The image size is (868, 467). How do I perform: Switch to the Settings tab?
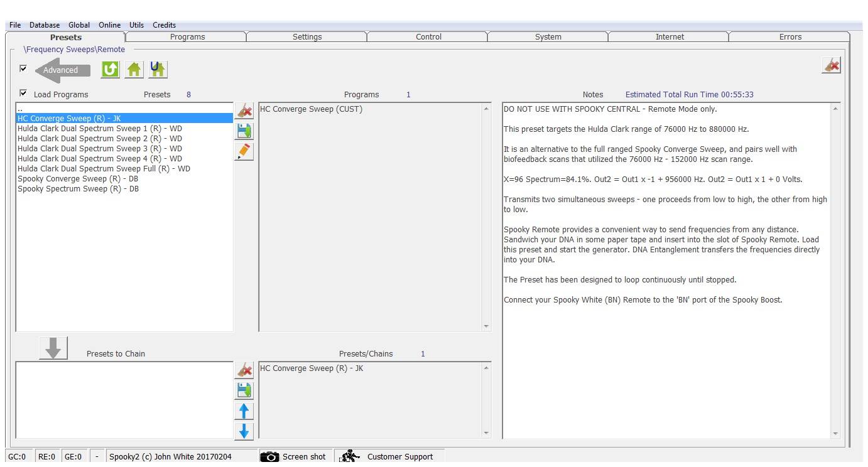coord(307,37)
